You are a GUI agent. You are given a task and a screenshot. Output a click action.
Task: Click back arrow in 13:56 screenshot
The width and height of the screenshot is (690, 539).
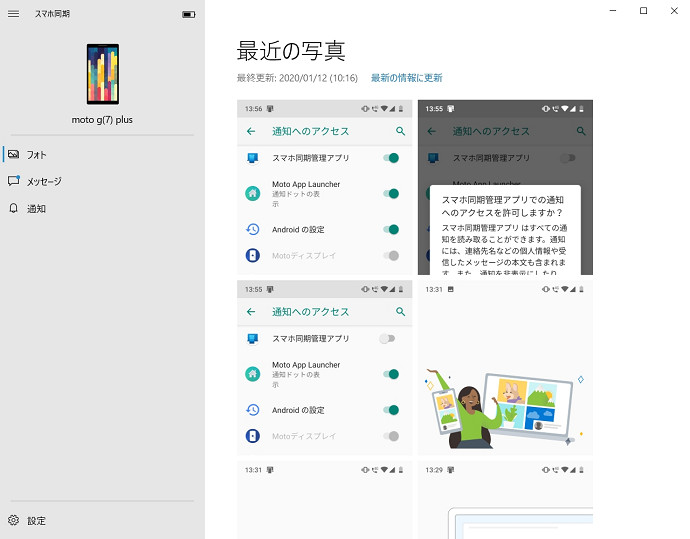coord(251,131)
